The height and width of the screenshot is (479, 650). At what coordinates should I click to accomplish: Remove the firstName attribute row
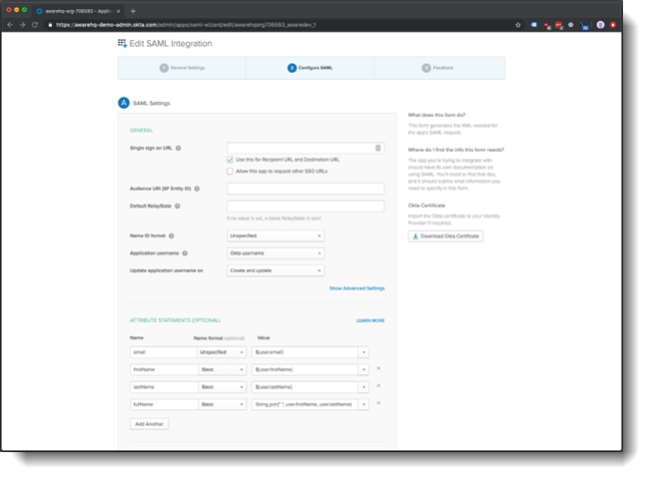[377, 369]
